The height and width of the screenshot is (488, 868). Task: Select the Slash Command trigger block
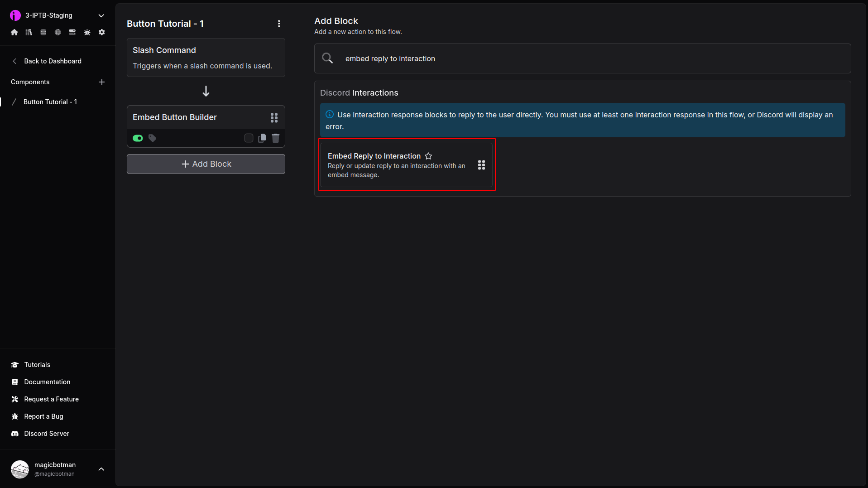point(206,58)
